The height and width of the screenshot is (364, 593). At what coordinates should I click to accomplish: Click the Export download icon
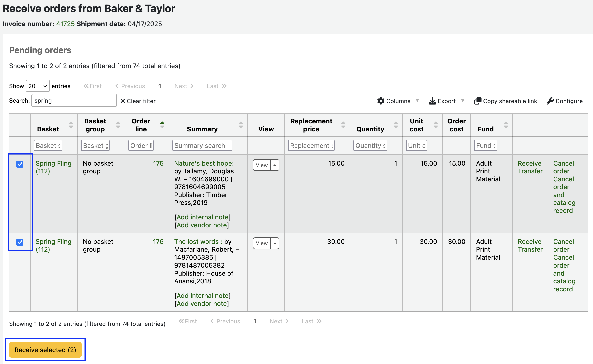point(432,101)
